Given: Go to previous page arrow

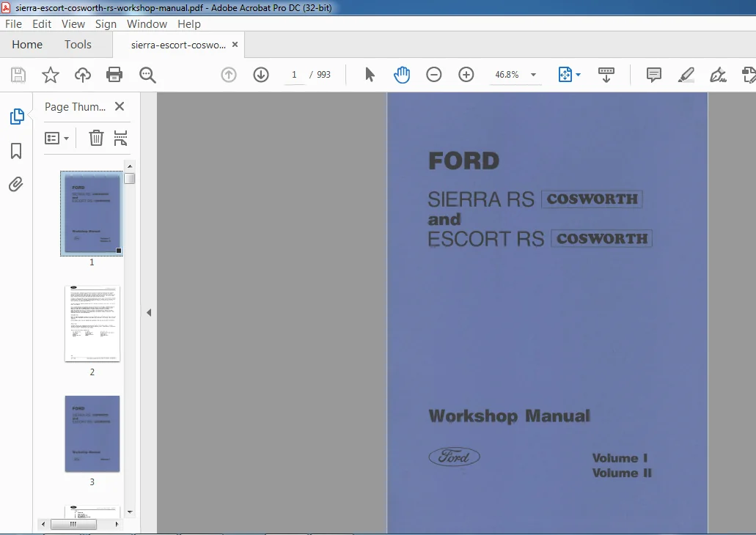Looking at the screenshot, I should point(229,75).
